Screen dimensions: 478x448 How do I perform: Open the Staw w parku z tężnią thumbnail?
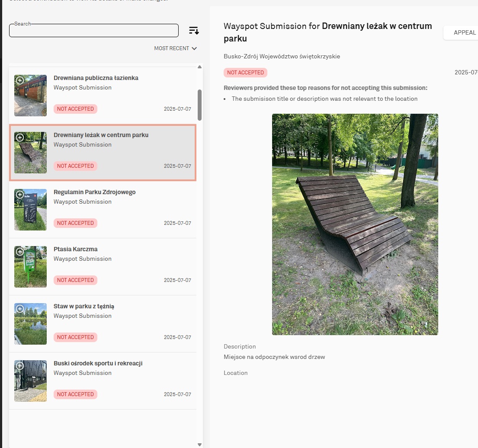pos(30,323)
